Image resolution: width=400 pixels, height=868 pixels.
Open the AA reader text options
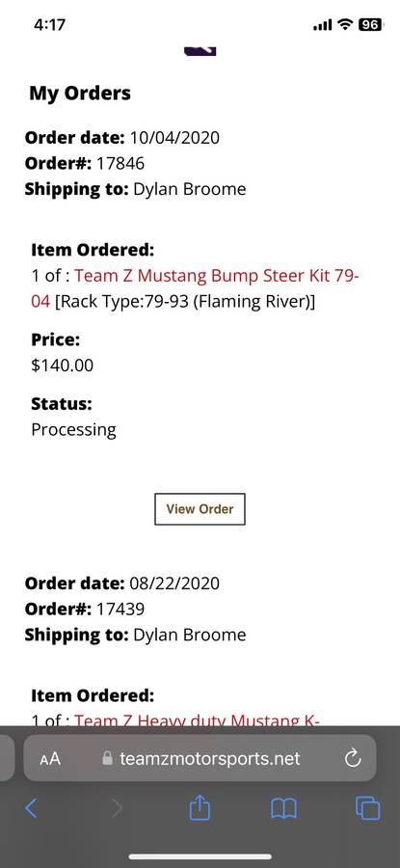coord(50,759)
